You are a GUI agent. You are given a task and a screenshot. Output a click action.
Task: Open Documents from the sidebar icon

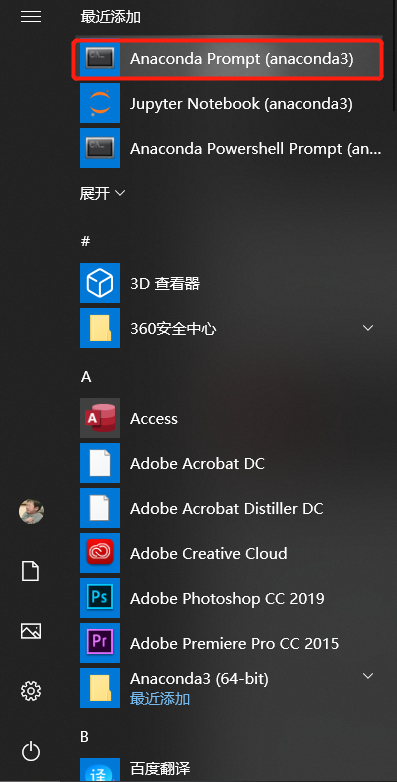click(30, 571)
